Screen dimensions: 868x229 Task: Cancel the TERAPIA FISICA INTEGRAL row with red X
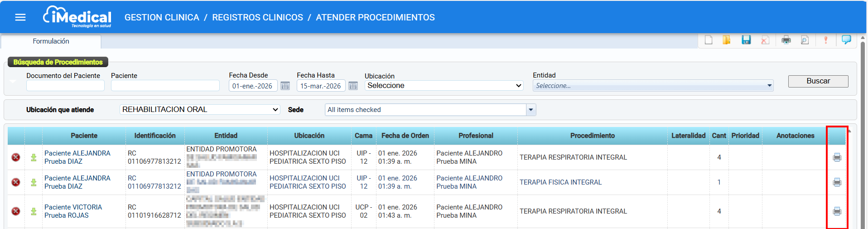click(x=16, y=182)
